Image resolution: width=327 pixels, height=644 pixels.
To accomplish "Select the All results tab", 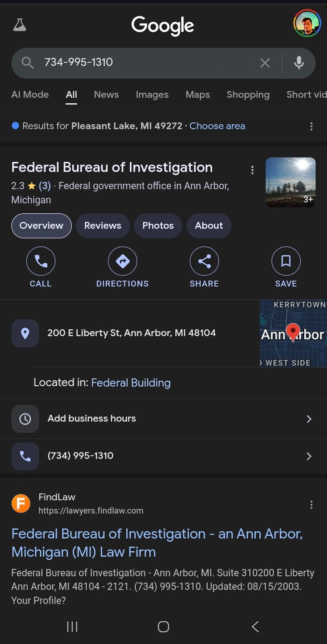I will [x=71, y=95].
